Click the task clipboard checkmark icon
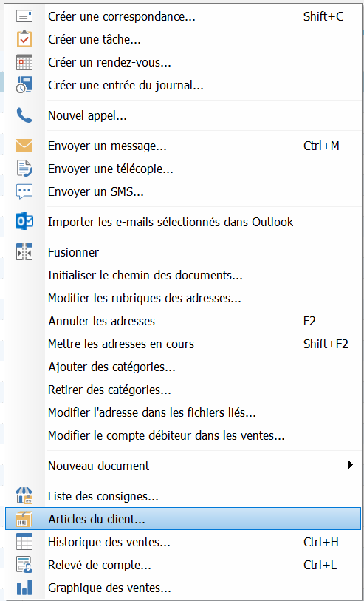This screenshot has width=364, height=601. (x=24, y=39)
